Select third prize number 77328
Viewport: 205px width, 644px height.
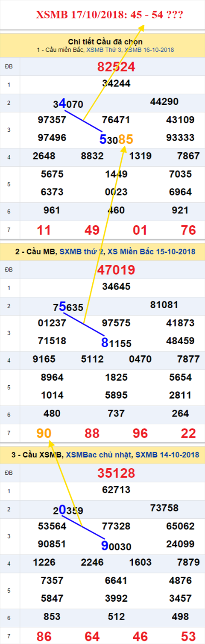116,526
